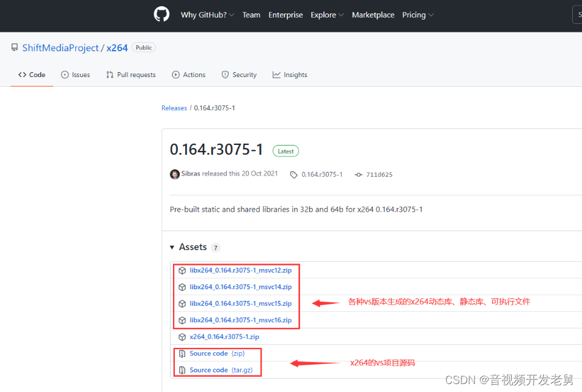Click the Code tab brackets icon
Viewport: 582px width, 392px height.
[22, 75]
